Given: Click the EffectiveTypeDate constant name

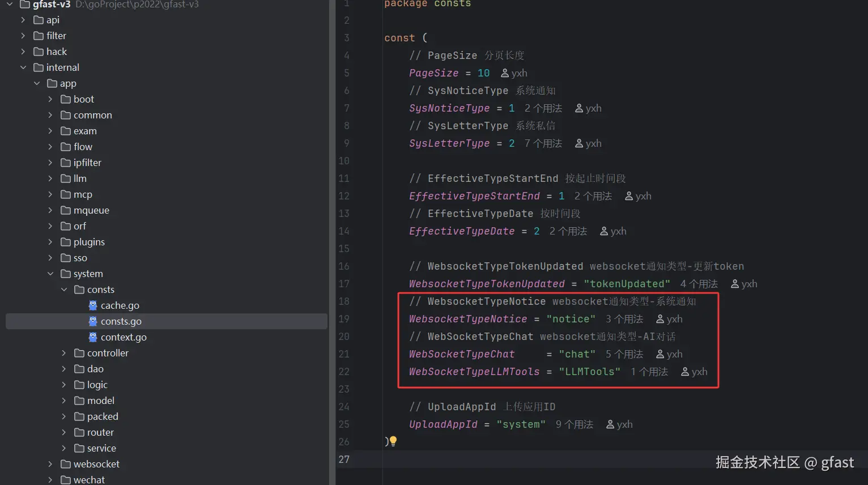Looking at the screenshot, I should [462, 231].
